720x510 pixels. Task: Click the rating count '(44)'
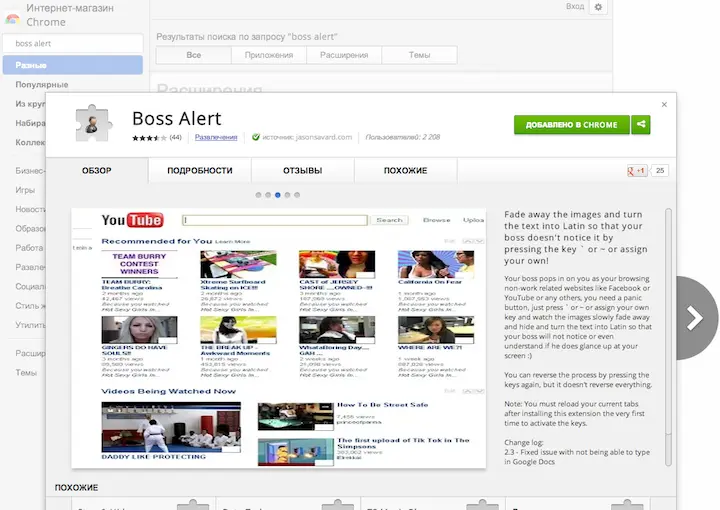pyautogui.click(x=175, y=137)
